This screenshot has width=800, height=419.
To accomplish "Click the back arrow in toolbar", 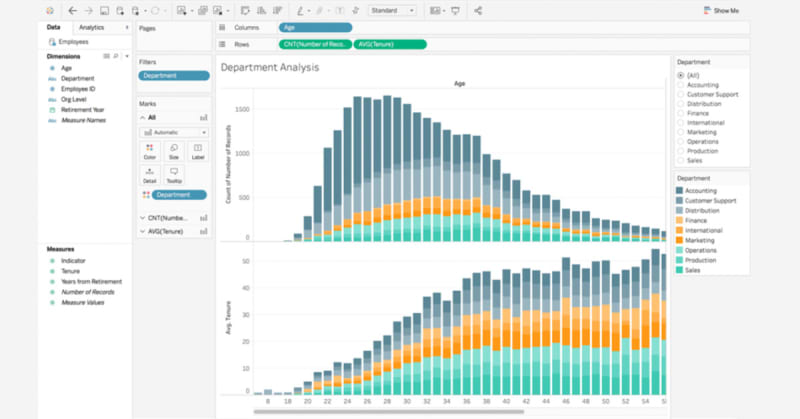I will (72, 10).
